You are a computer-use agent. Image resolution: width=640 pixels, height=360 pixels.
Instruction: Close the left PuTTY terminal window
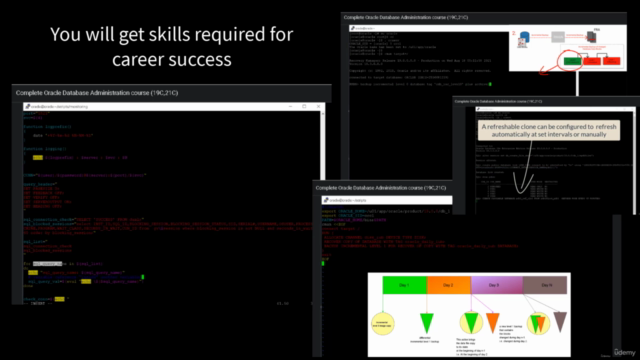[318, 107]
